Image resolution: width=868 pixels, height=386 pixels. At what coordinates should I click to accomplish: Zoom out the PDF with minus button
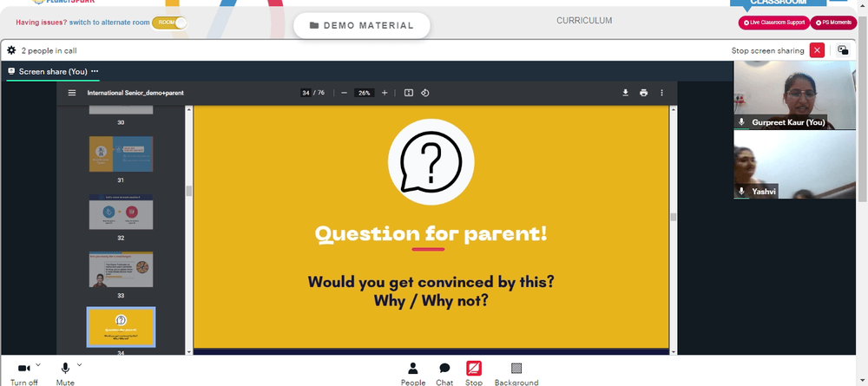coord(344,93)
